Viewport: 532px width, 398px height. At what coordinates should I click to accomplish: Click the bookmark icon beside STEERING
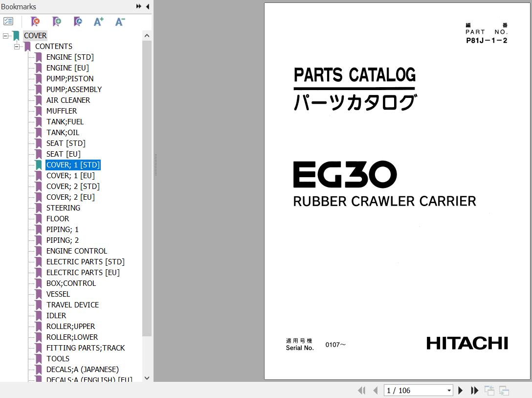(39, 208)
